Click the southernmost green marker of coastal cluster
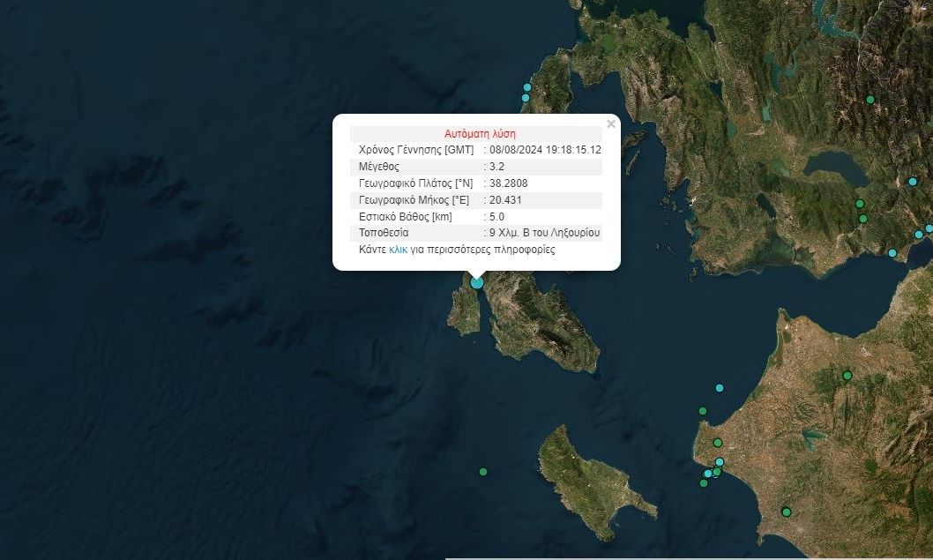Viewport: 933px width, 560px height. point(704,483)
